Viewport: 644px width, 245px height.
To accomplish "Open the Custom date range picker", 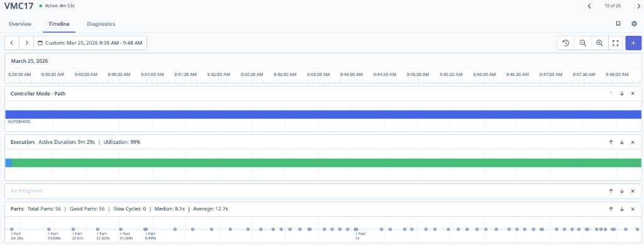I will [x=90, y=43].
